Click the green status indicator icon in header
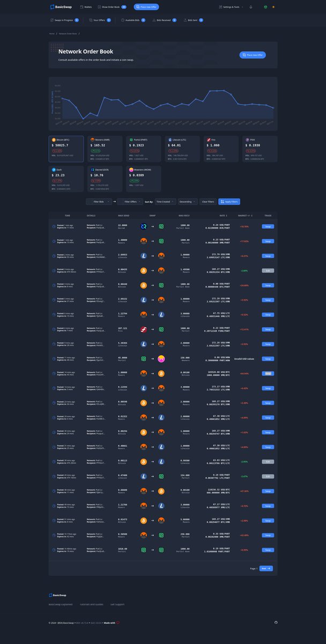Viewport: 326px width, 644px height. pos(265,7)
